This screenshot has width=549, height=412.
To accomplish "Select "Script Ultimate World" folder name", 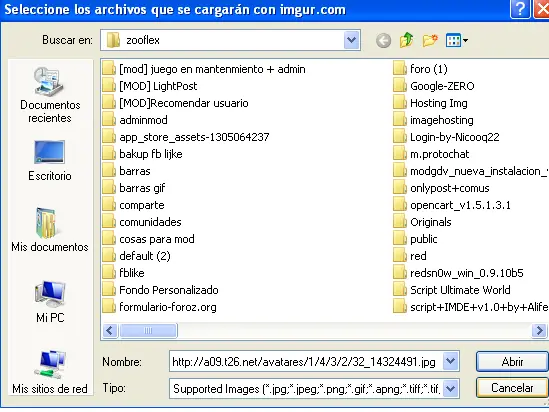I will click(460, 290).
